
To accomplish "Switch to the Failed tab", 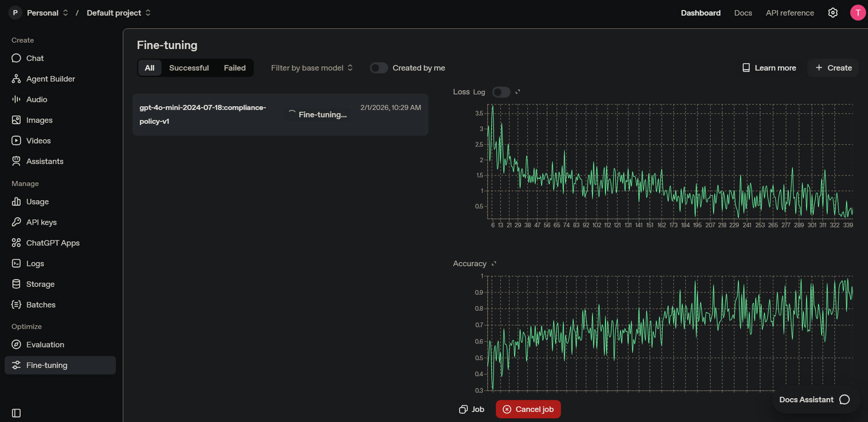I will 235,68.
